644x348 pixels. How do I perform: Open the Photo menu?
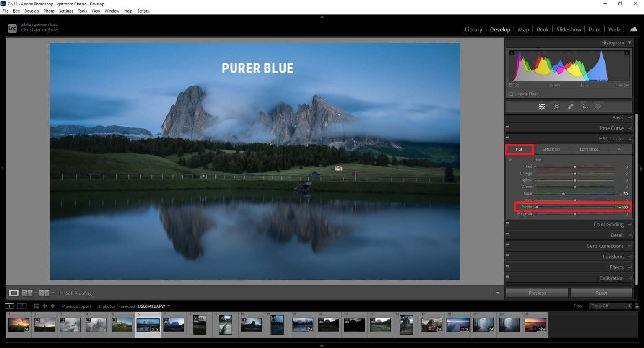(x=49, y=11)
